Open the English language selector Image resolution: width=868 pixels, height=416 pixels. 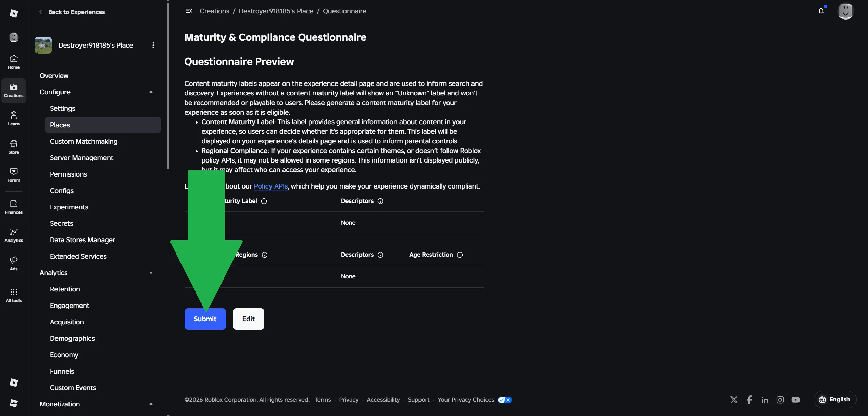(x=834, y=400)
